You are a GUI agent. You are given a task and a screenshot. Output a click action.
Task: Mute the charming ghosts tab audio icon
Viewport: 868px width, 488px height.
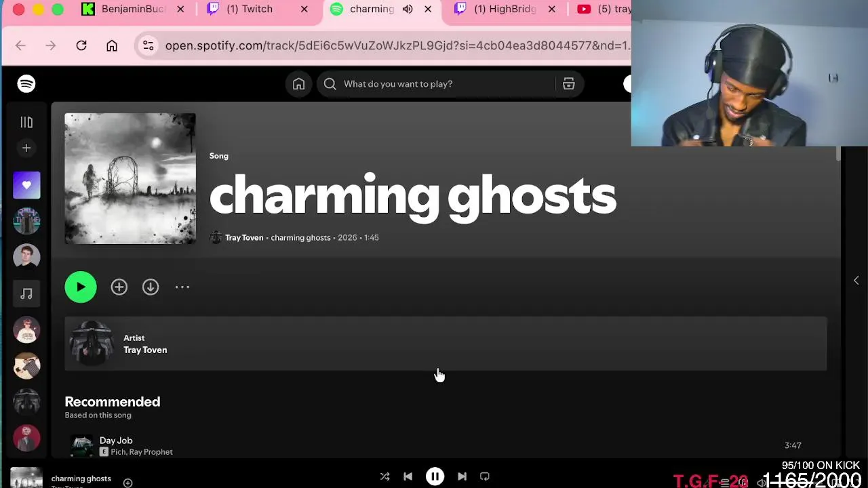[x=408, y=9]
